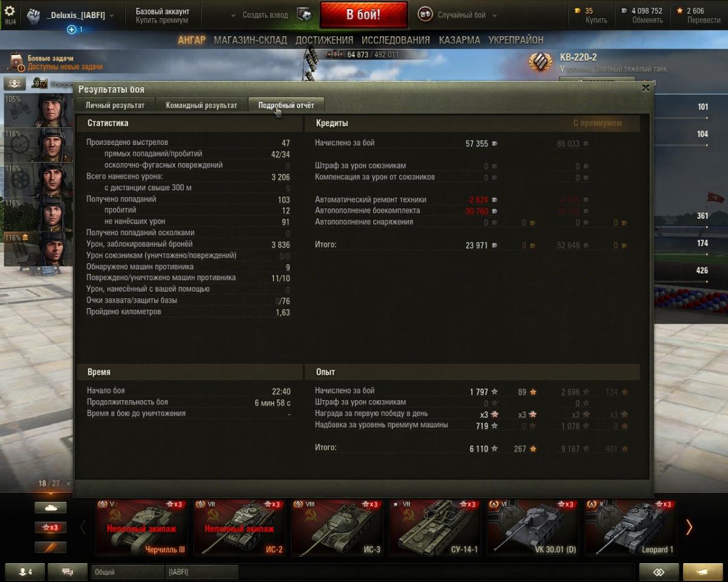Click Купить gold button
The height and width of the screenshot is (582, 728).
pos(596,20)
